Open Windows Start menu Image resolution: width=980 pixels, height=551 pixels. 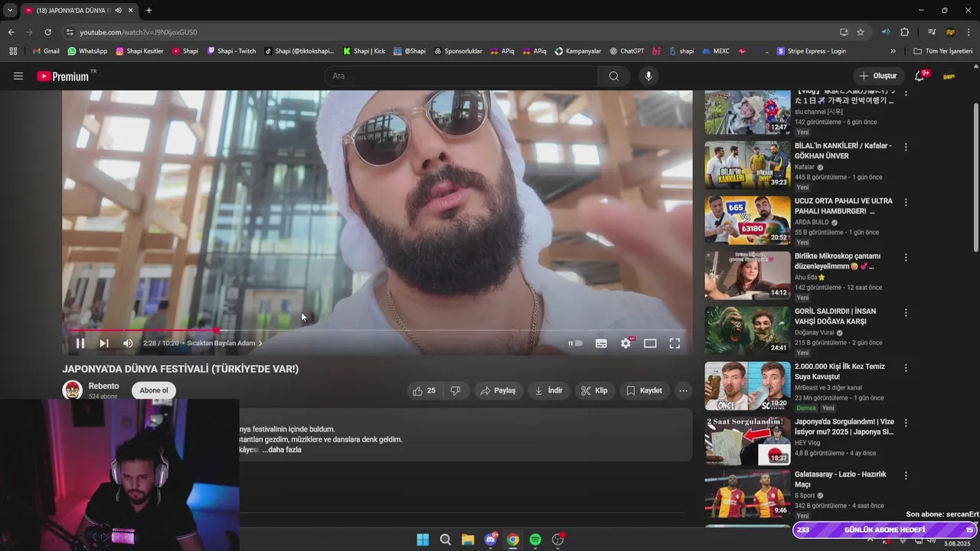[423, 540]
